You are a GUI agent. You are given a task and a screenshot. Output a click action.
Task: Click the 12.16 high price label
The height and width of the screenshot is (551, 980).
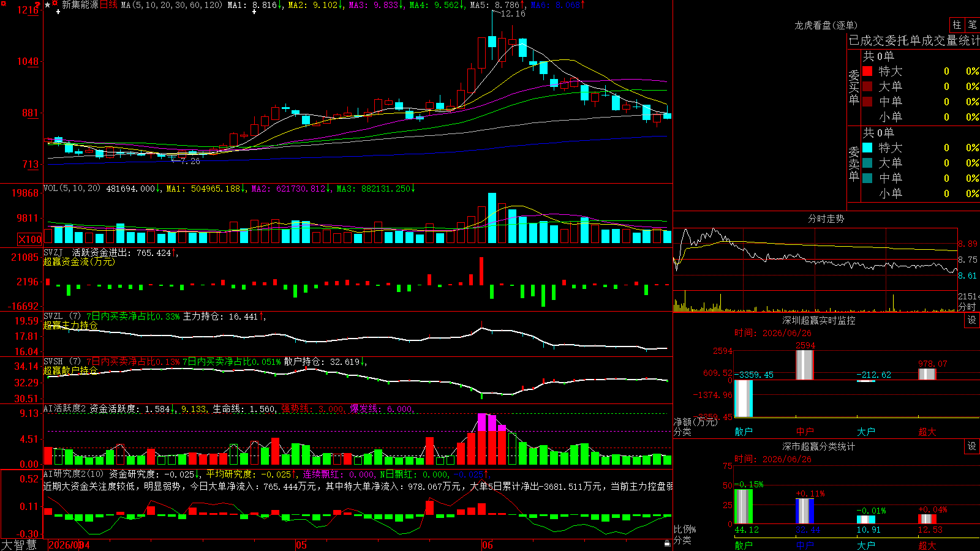pyautogui.click(x=513, y=13)
